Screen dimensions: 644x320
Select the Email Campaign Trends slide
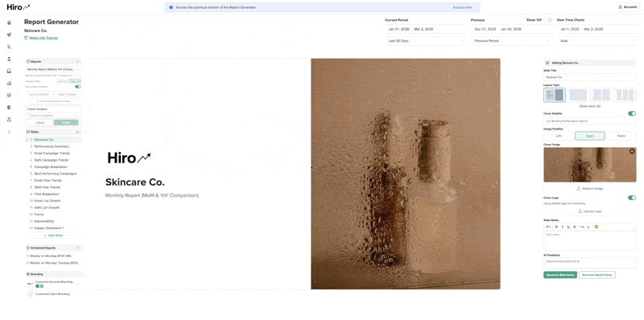tap(52, 153)
